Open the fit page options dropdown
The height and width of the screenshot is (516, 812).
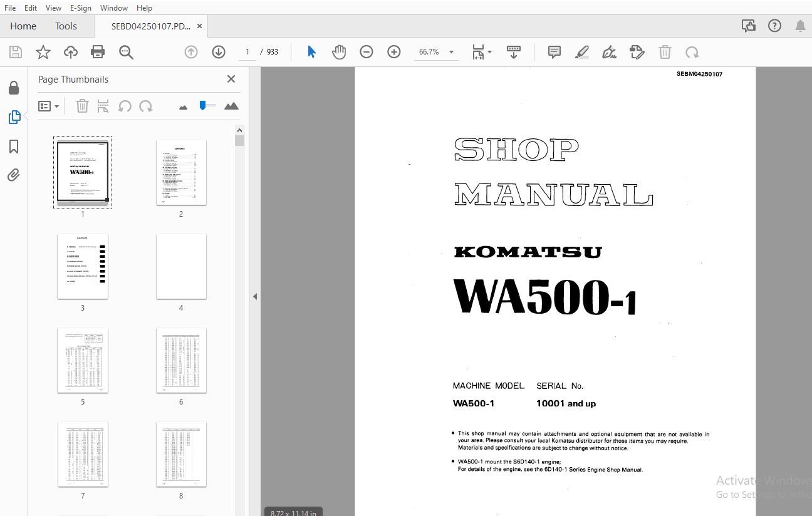pyautogui.click(x=481, y=52)
